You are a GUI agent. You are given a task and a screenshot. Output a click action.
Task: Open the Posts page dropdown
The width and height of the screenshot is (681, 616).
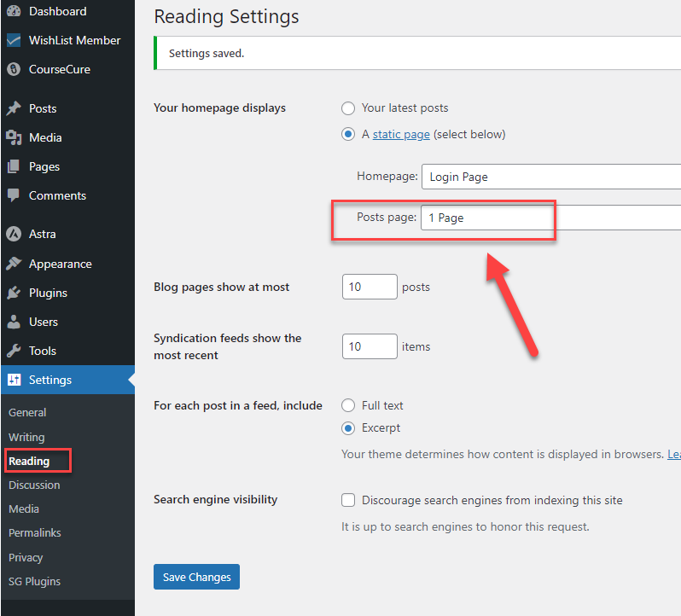click(x=551, y=218)
